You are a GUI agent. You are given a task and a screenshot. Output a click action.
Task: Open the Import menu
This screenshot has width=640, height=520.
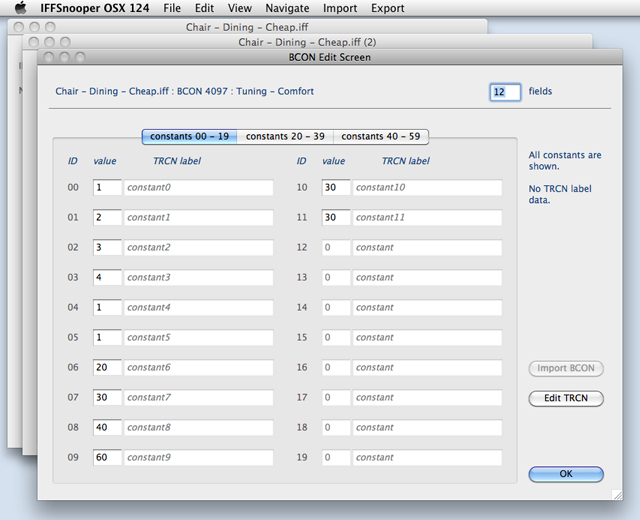pyautogui.click(x=340, y=8)
